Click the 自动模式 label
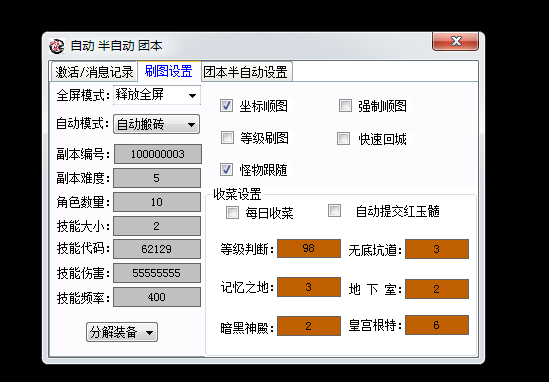 coord(83,124)
